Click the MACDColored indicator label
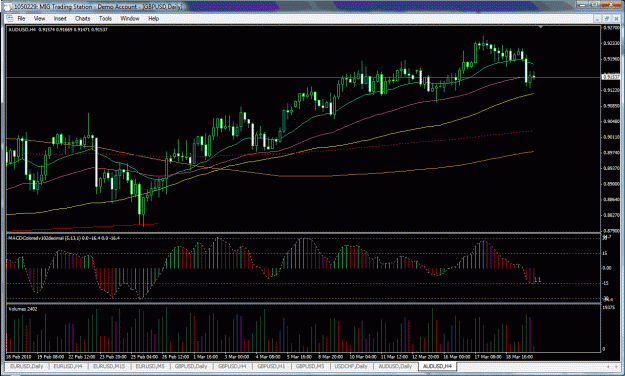The image size is (625, 376). pyautogui.click(x=64, y=238)
